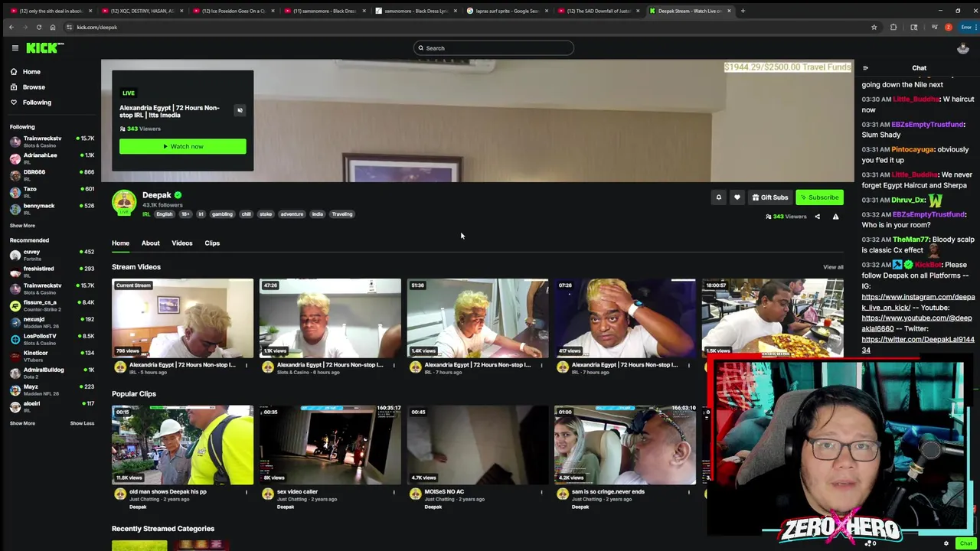Viewport: 980px width, 551px height.
Task: Open Mayz channel in Recommended
Action: tap(52, 390)
